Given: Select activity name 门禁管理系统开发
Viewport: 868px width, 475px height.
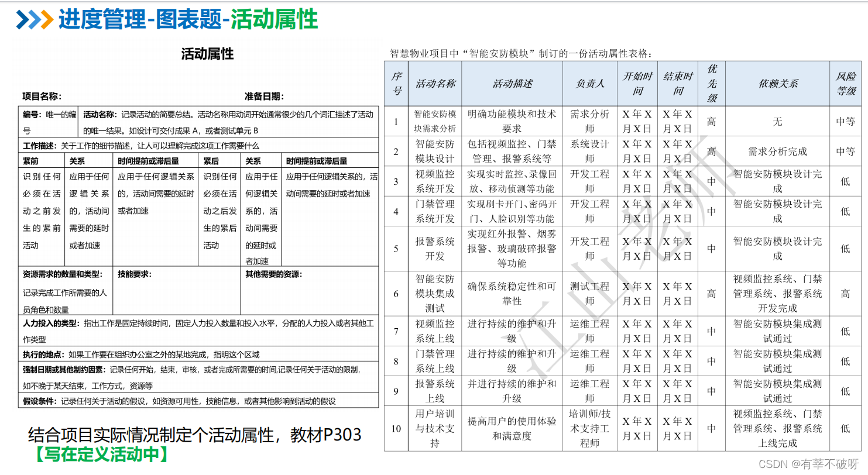Looking at the screenshot, I should pyautogui.click(x=435, y=211).
